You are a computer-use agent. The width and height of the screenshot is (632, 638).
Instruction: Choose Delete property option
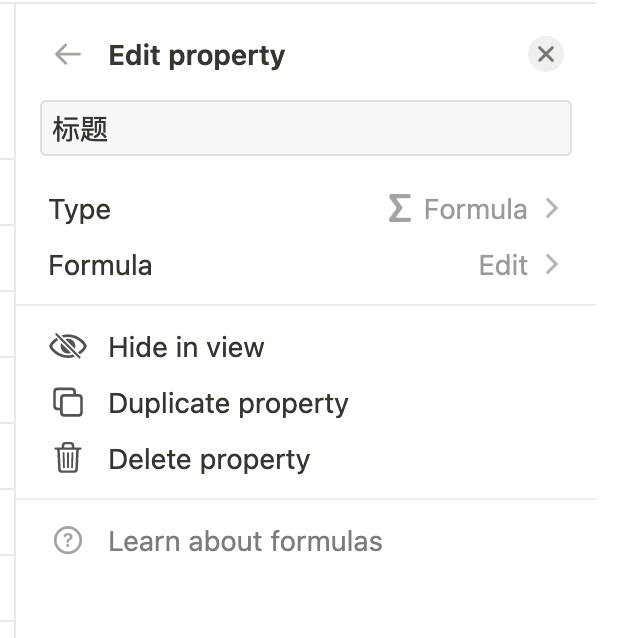[x=209, y=460]
